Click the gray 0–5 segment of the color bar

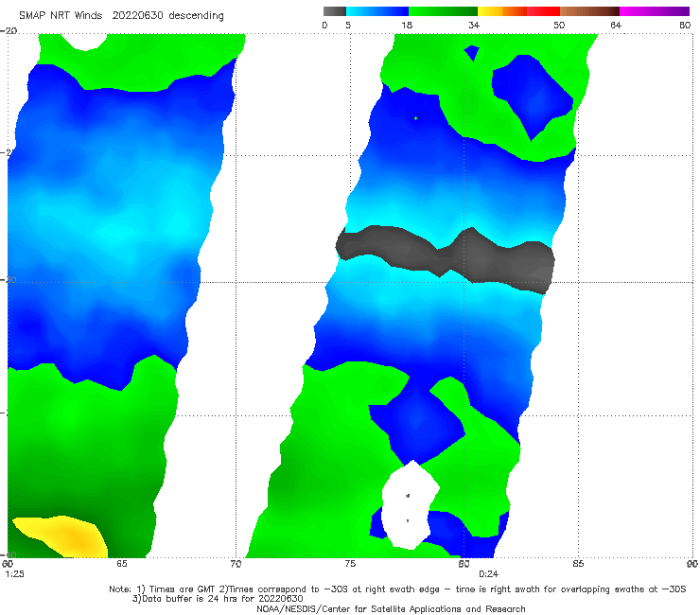(334, 11)
